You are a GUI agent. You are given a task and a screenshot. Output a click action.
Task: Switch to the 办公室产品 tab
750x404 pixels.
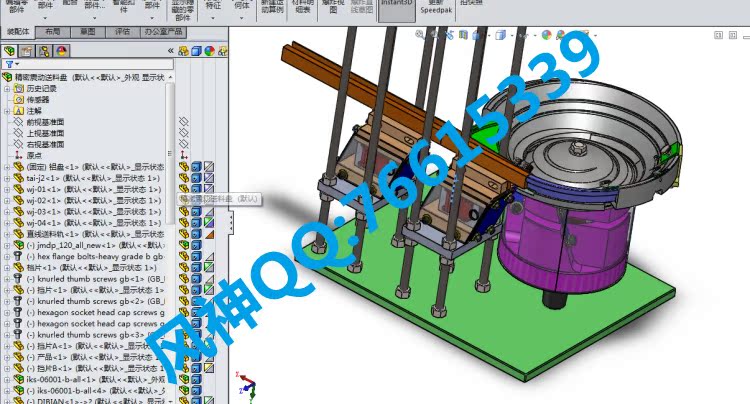[x=164, y=32]
